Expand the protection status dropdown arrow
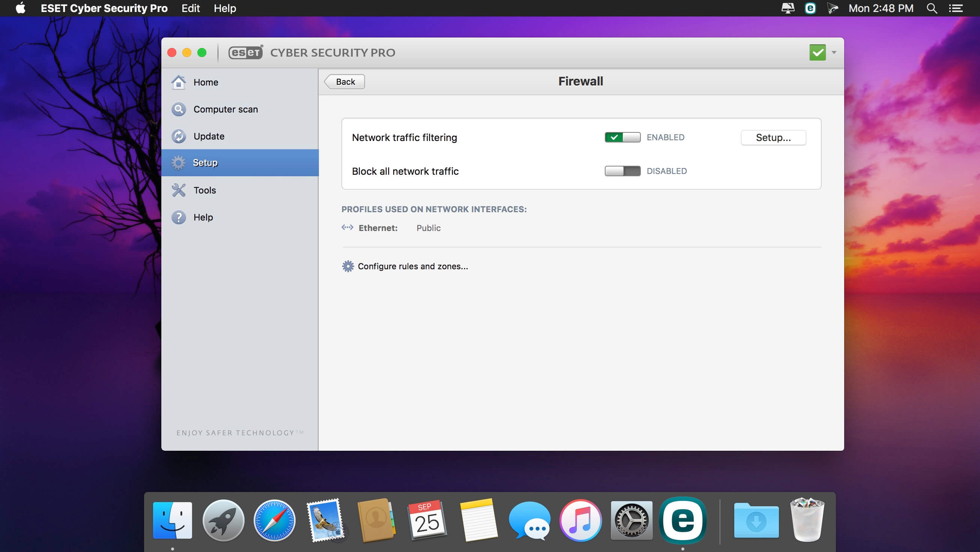Image resolution: width=980 pixels, height=552 pixels. (x=834, y=52)
